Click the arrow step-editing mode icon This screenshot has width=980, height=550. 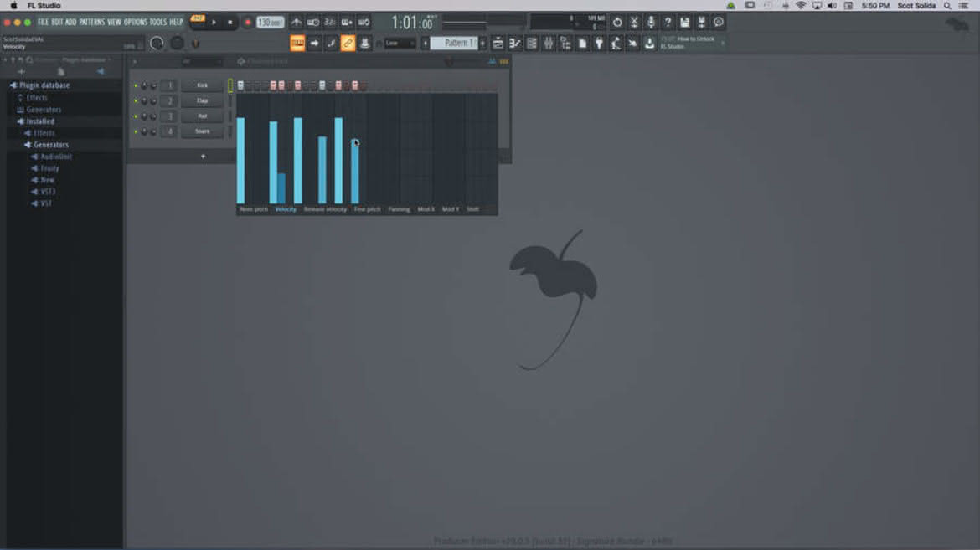point(314,44)
